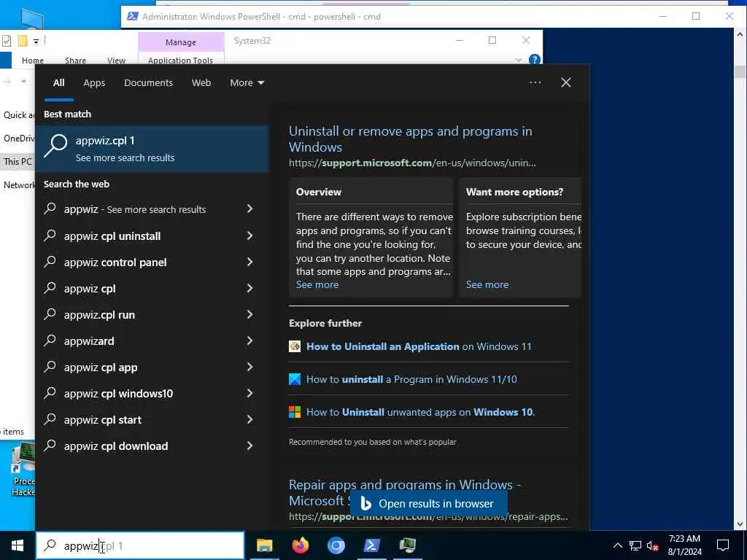
Task: Click the PowerShell window title bar icon
Action: click(133, 16)
